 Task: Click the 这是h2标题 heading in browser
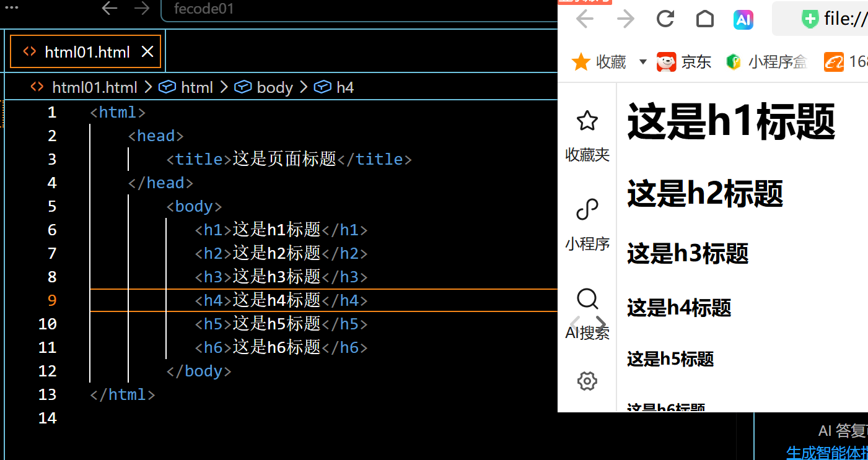click(705, 194)
